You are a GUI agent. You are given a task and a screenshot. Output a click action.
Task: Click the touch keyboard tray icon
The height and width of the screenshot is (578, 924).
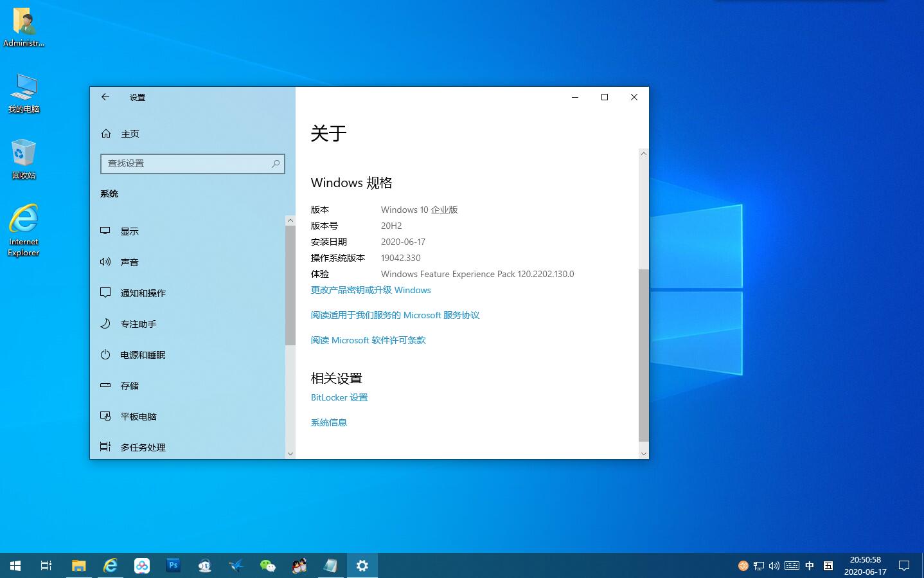(792, 566)
